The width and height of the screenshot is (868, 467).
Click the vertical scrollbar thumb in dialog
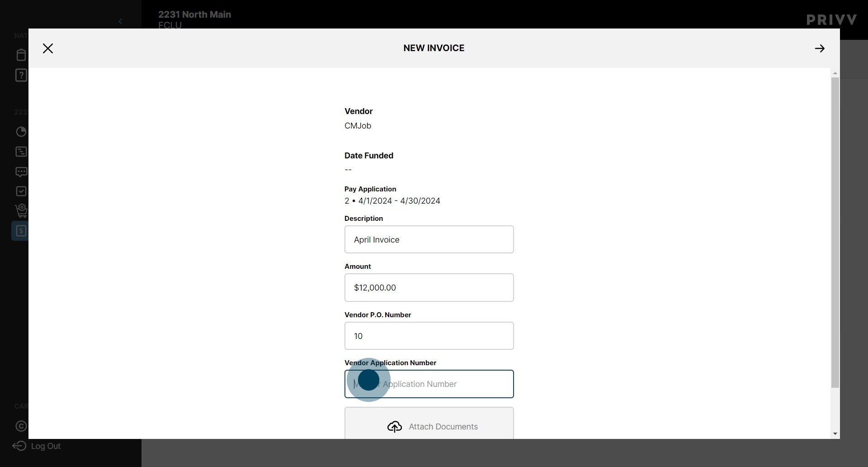(835, 233)
